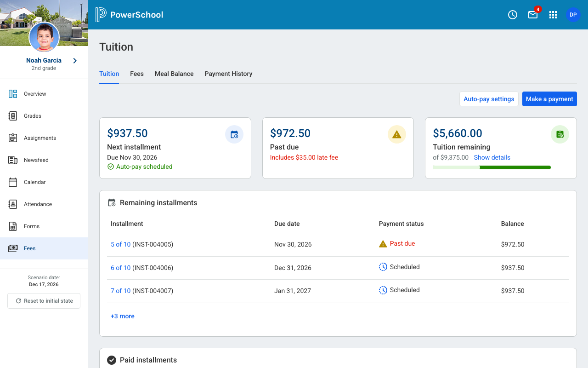
Task: Click the Make a payment button
Action: click(x=549, y=99)
